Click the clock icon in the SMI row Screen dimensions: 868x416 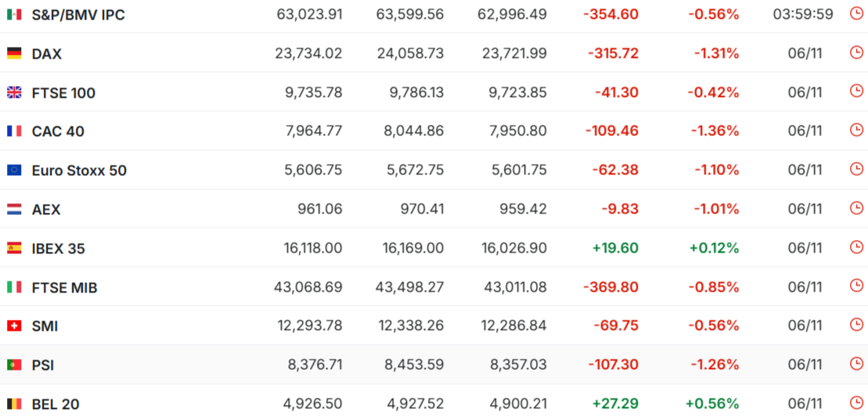click(x=856, y=325)
